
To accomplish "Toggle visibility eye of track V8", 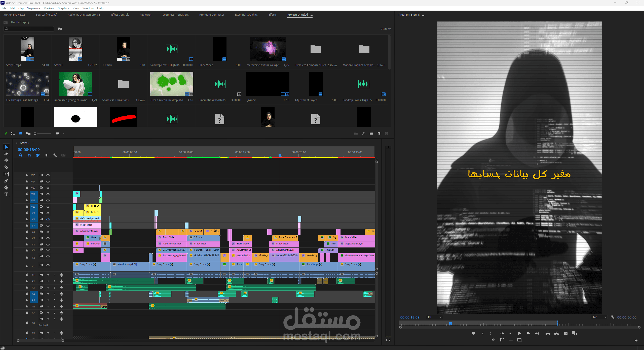I will [48, 219].
